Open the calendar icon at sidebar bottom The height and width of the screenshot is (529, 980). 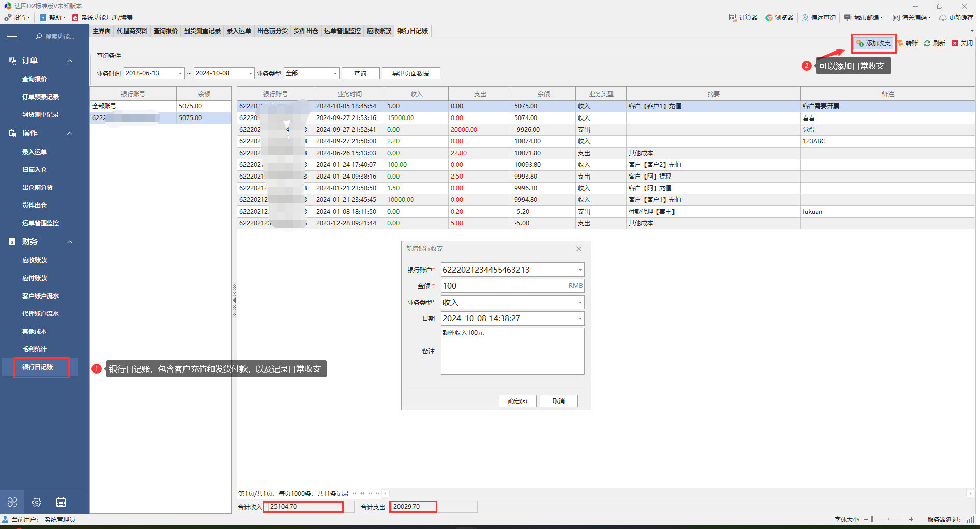point(61,503)
